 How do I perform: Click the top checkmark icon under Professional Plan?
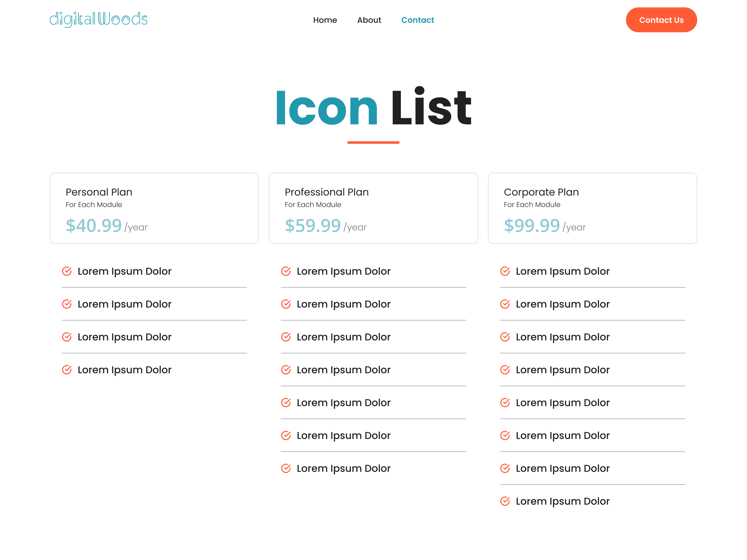tap(286, 271)
